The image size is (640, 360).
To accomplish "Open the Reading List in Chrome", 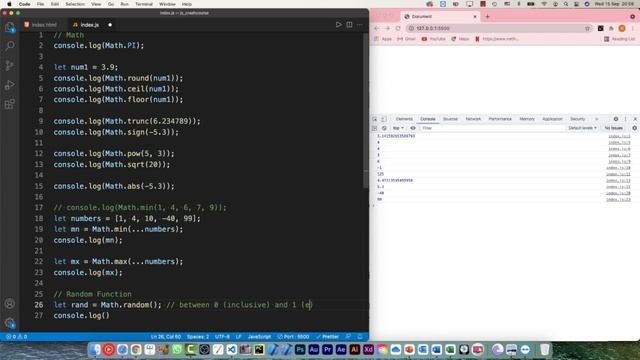I will click(620, 39).
